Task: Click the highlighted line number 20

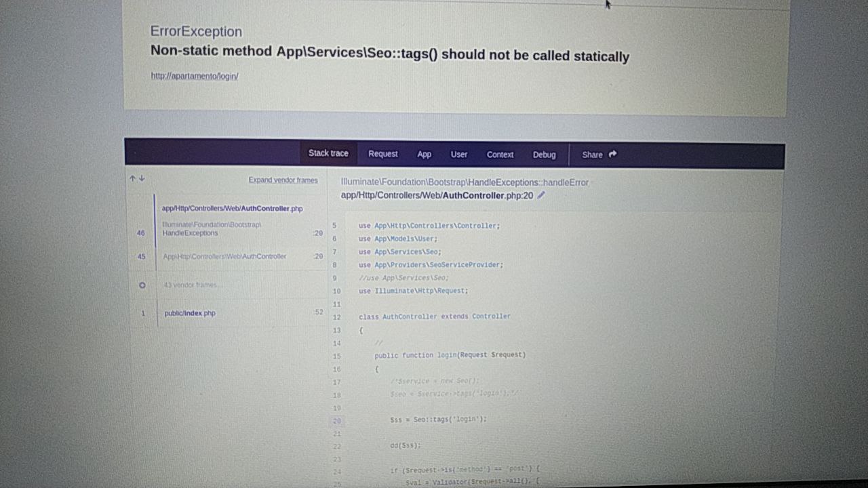Action: point(337,421)
